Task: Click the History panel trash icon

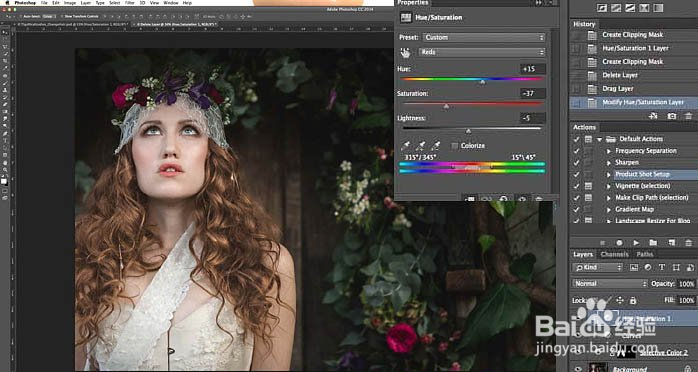Action: (x=688, y=116)
